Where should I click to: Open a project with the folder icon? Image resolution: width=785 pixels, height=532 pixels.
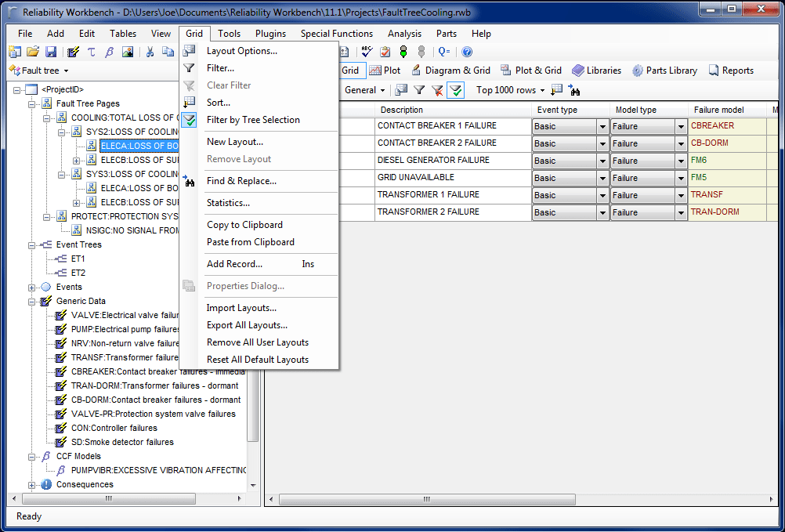33,52
